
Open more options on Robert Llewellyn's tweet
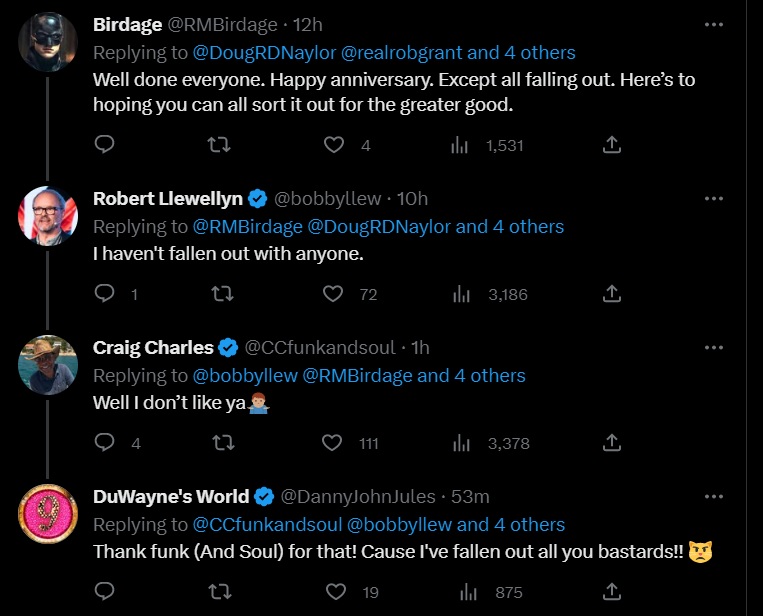tap(713, 198)
